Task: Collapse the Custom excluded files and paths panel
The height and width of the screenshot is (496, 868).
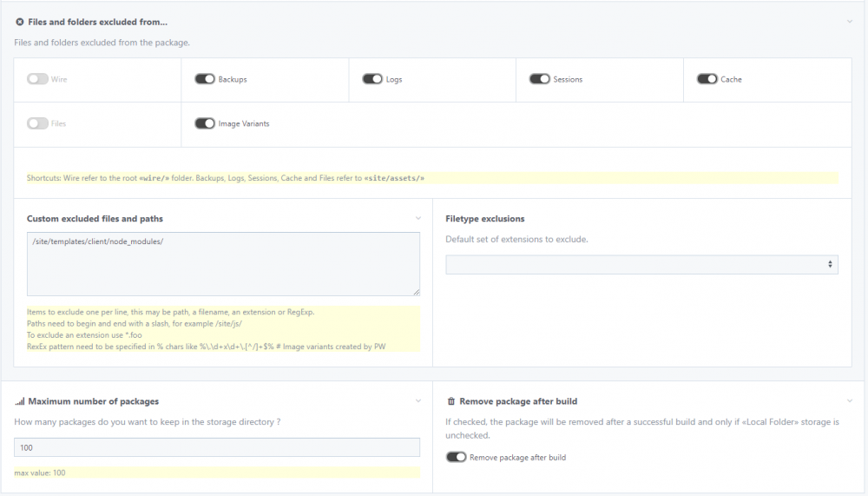Action: pyautogui.click(x=418, y=219)
